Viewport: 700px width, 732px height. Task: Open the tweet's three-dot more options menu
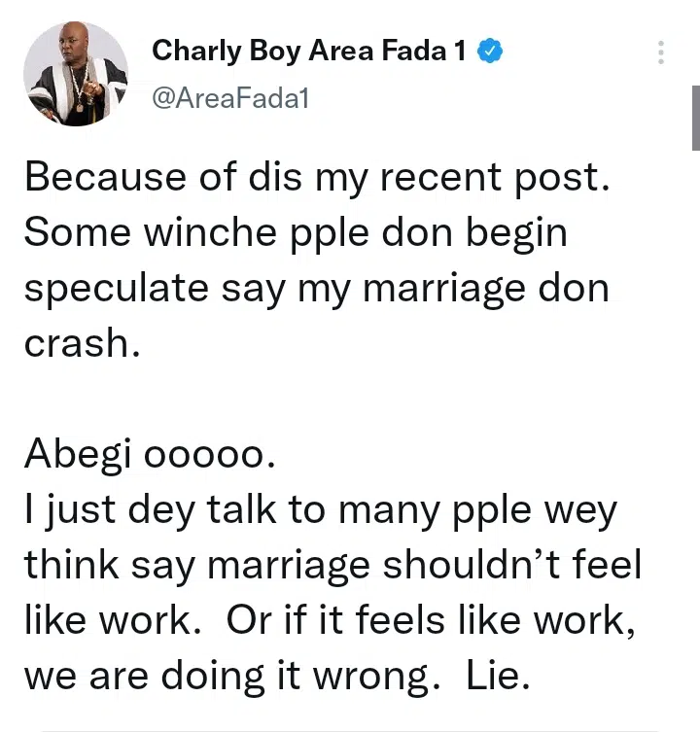point(661,52)
